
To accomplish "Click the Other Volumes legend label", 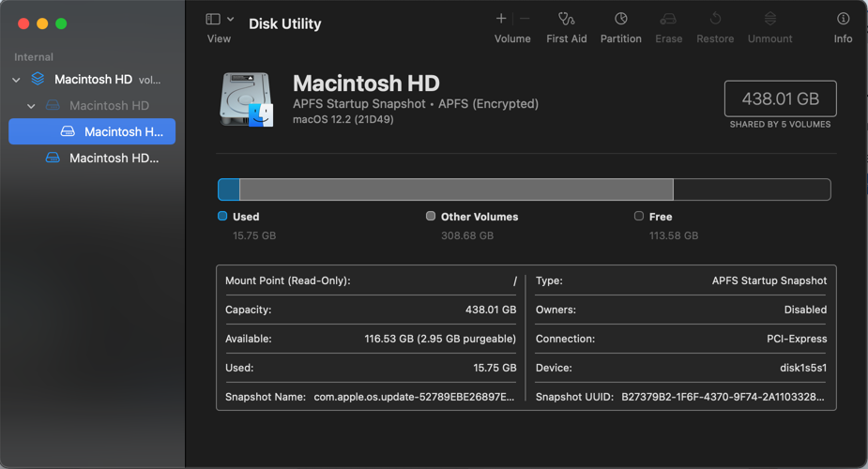I will click(x=480, y=217).
